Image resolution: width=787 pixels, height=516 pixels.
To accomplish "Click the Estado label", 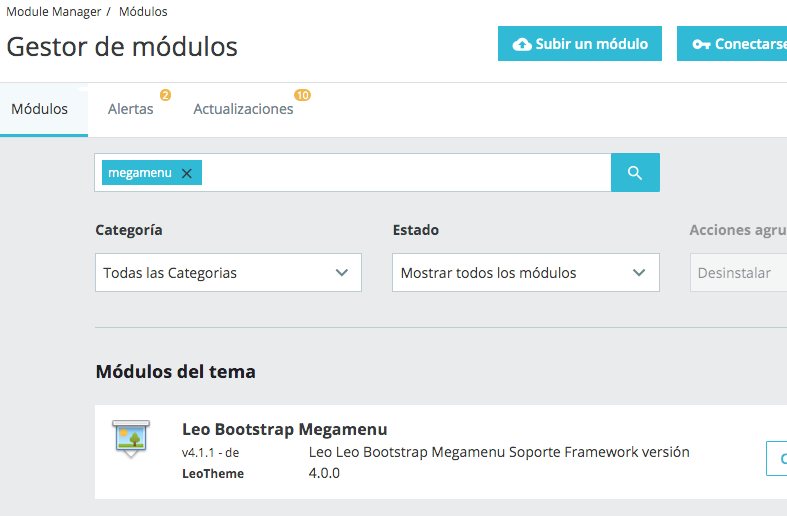I will coord(416,230).
